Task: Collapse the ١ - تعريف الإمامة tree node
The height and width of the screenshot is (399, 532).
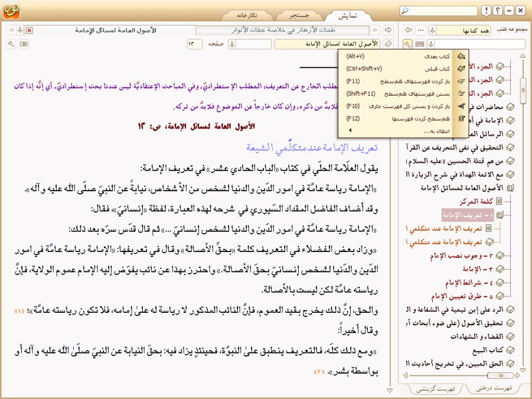Action: pos(500,215)
